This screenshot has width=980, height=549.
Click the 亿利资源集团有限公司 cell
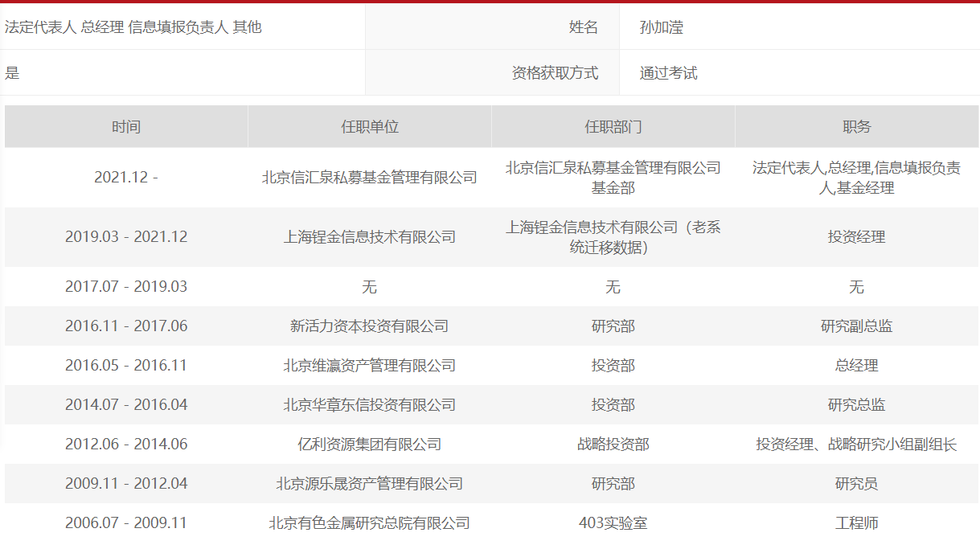tap(370, 445)
